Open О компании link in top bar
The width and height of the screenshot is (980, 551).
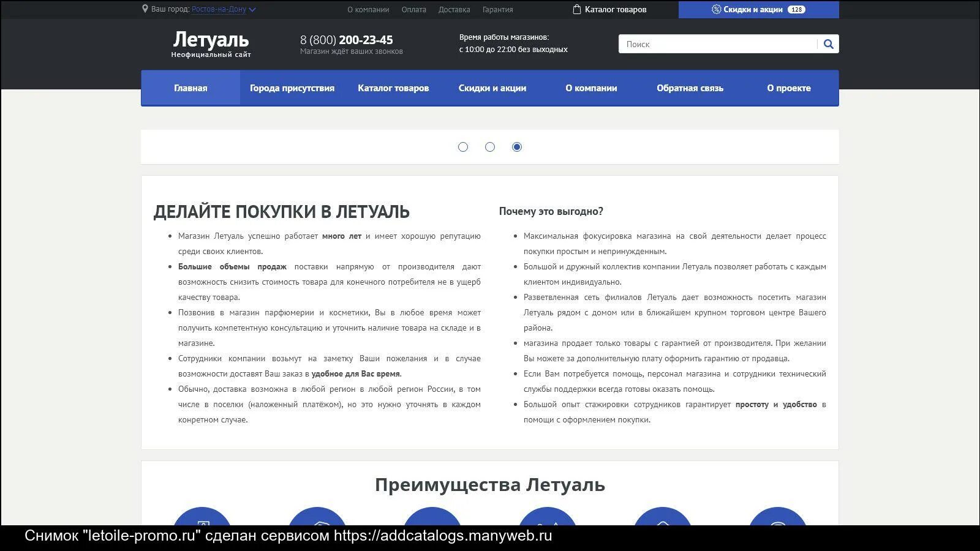(x=368, y=10)
